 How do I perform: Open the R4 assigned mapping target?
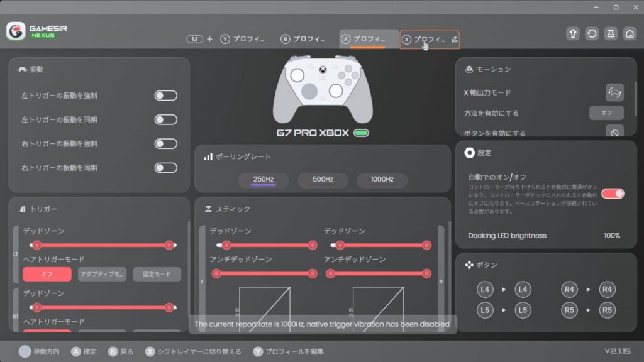[607, 289]
